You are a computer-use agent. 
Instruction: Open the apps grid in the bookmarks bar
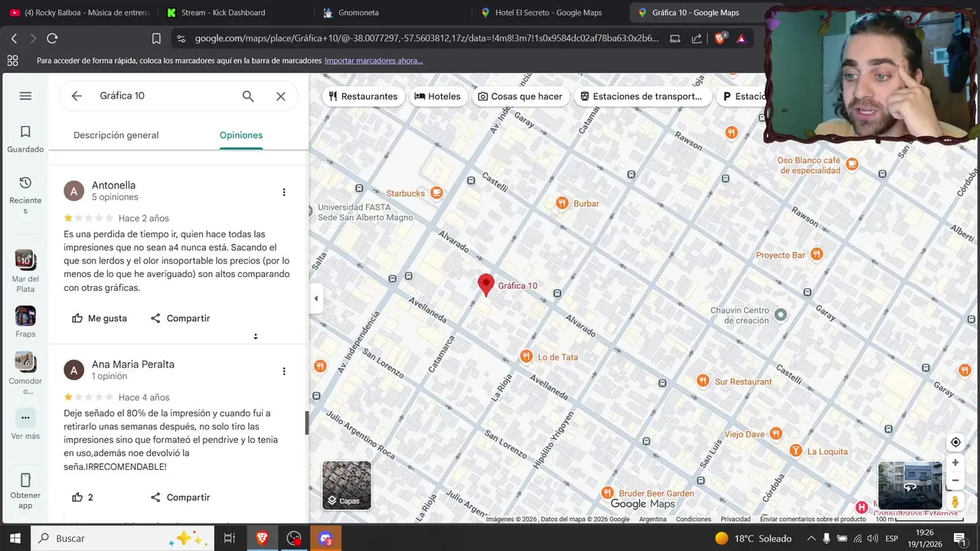(12, 60)
